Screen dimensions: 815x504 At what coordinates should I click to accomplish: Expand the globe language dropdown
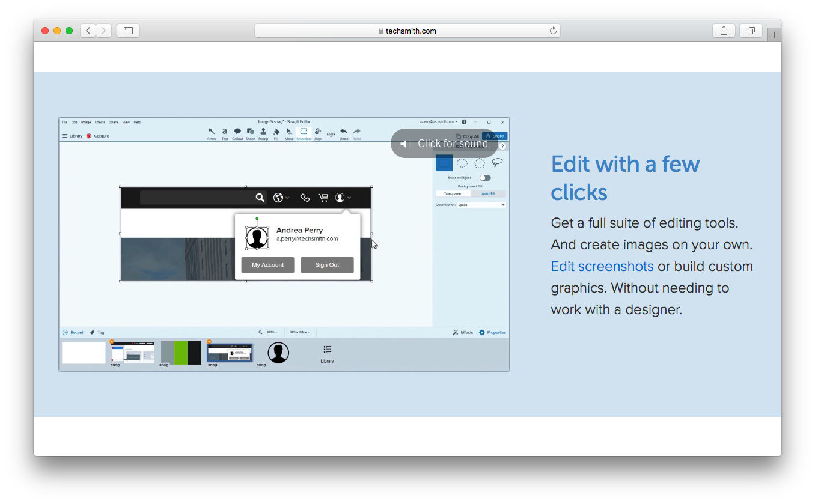(x=287, y=198)
